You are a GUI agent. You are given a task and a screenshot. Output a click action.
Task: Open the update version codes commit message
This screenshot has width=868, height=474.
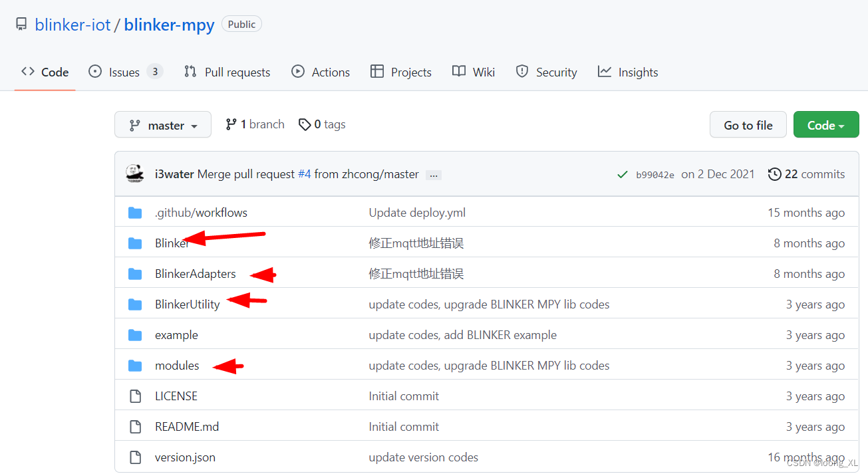424,457
